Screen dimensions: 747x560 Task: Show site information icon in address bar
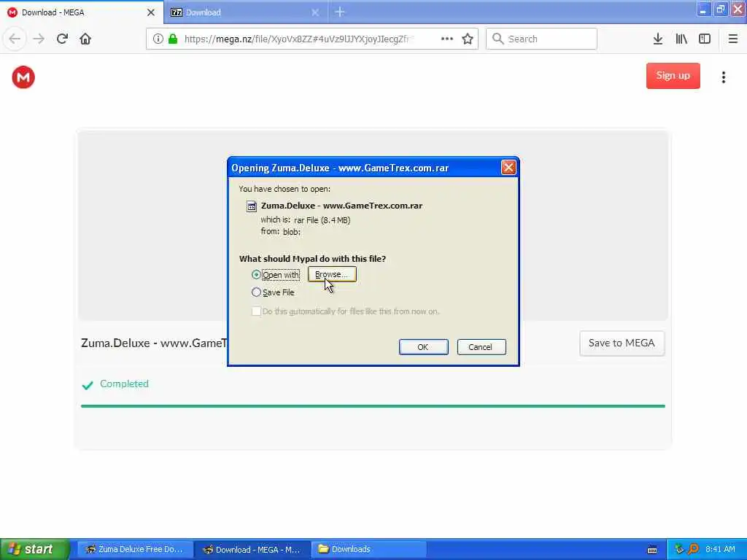[x=158, y=39]
